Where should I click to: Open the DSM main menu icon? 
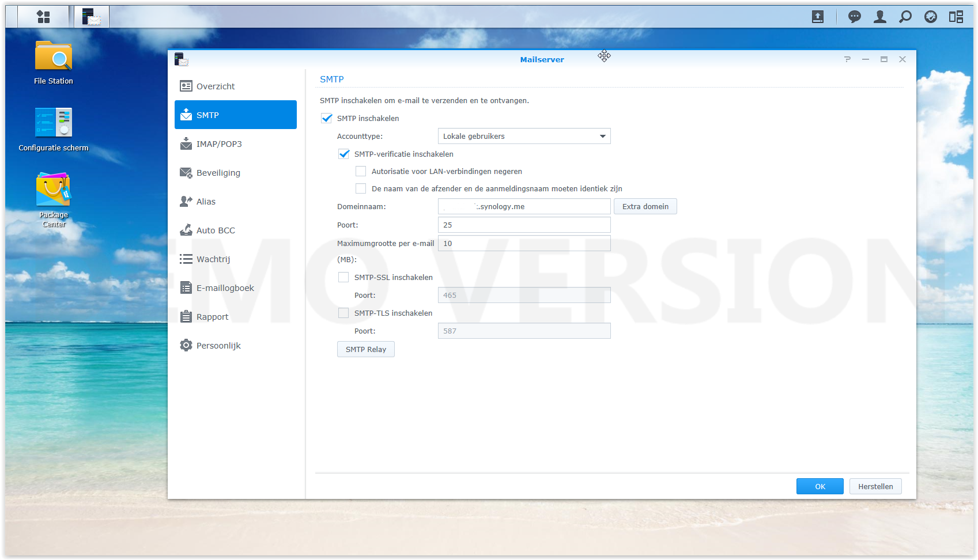pyautogui.click(x=43, y=17)
